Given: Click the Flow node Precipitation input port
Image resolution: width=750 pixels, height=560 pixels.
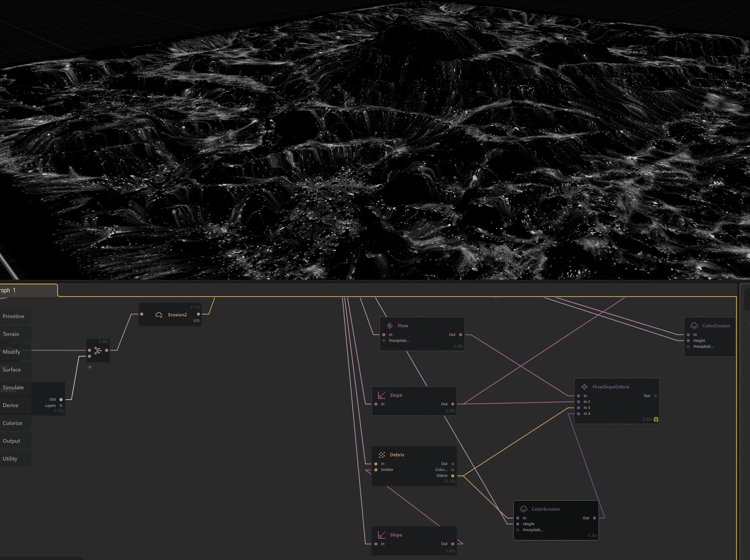Looking at the screenshot, I should point(384,341).
